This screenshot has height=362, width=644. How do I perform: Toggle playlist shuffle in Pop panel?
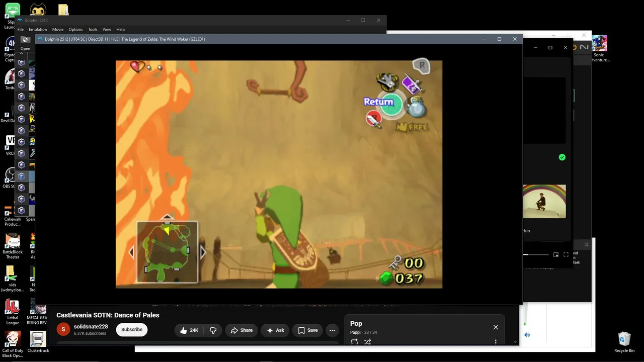[x=367, y=342]
